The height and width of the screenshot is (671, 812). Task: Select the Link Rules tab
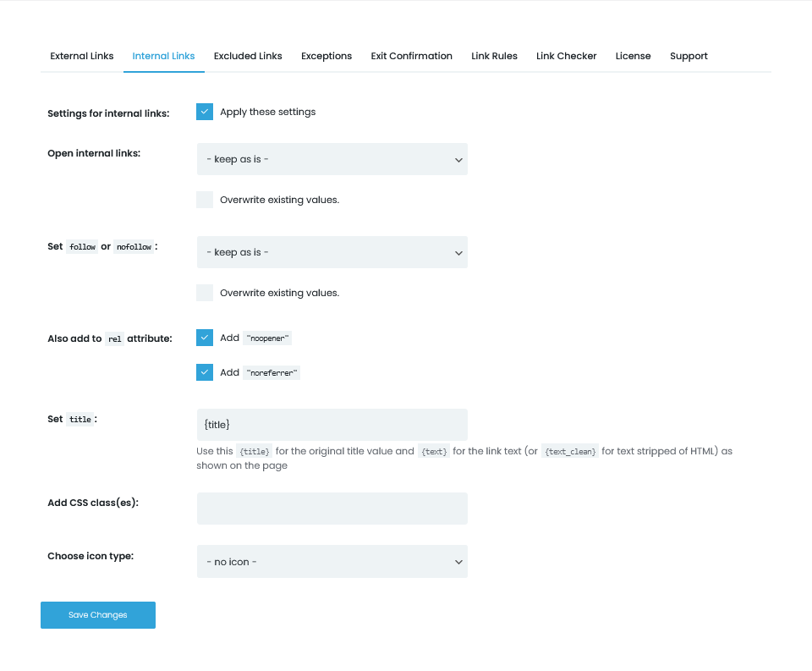(x=494, y=56)
